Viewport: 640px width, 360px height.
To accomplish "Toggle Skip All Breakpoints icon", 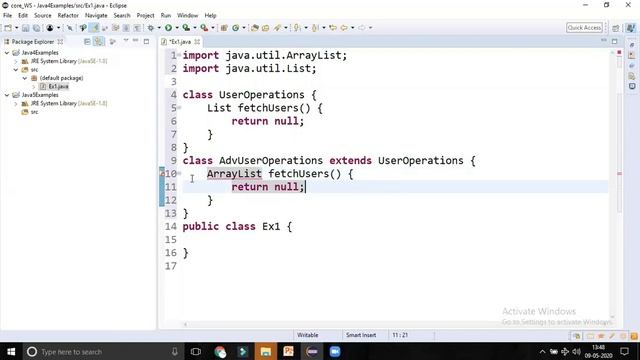I will (x=70, y=28).
